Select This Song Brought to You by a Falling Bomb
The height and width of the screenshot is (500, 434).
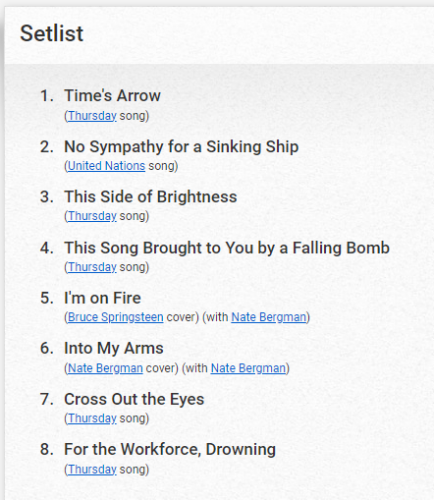(227, 248)
